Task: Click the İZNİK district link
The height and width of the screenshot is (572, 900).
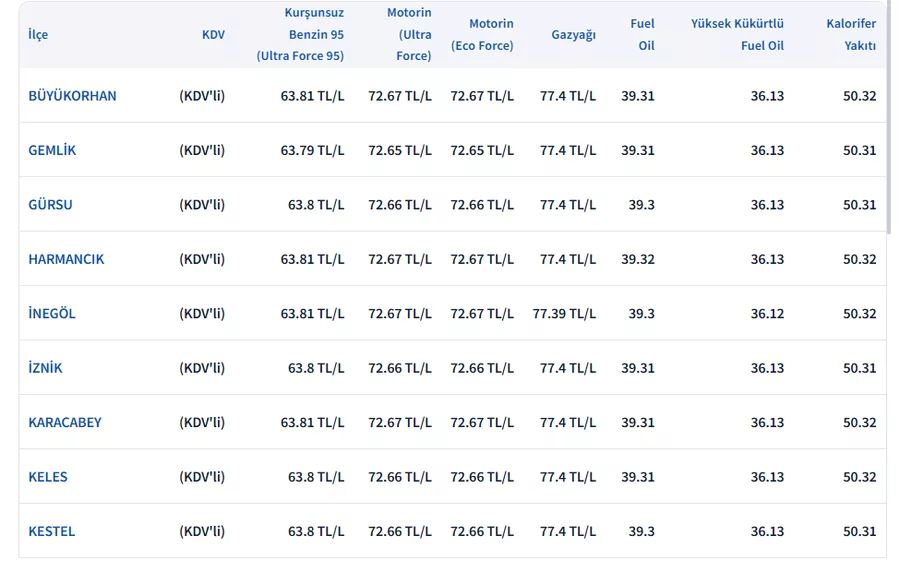Action: [45, 368]
